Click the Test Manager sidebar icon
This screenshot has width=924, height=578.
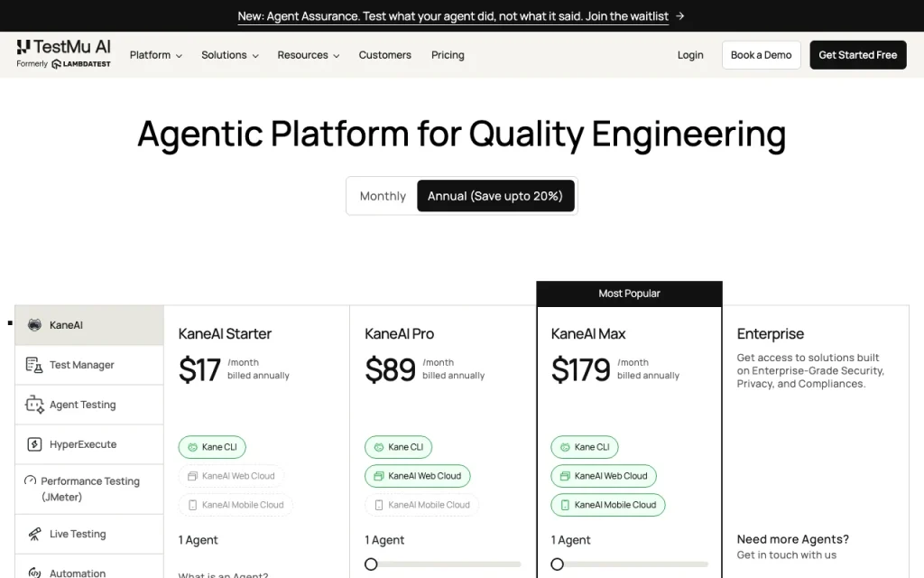[x=34, y=365]
